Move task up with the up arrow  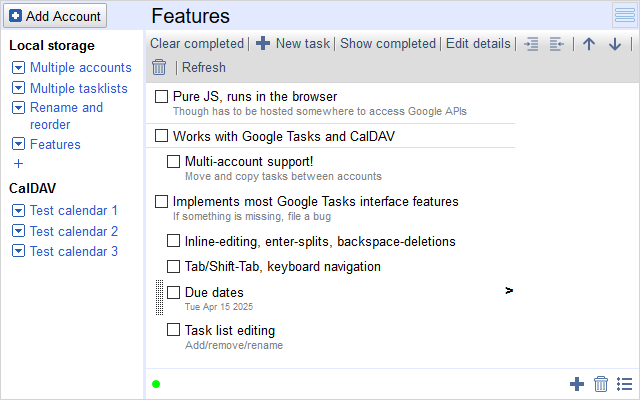589,44
